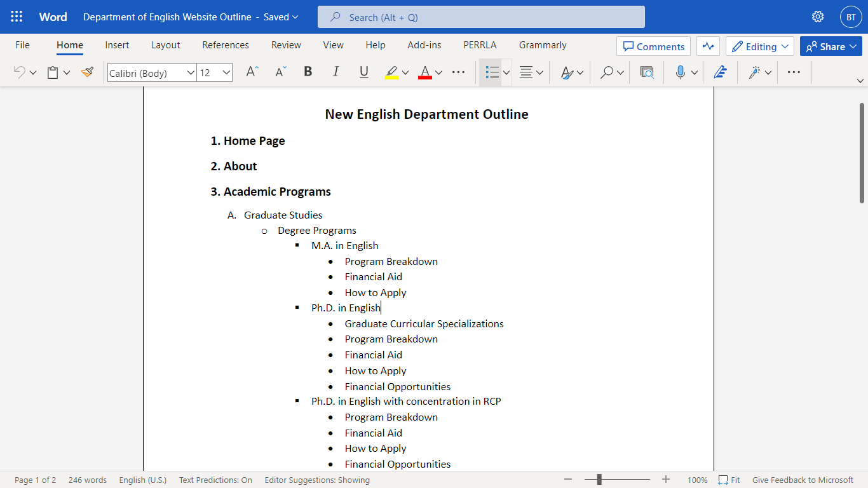Viewport: 868px width, 488px height.
Task: Click the Undo arrow icon
Action: tap(19, 72)
